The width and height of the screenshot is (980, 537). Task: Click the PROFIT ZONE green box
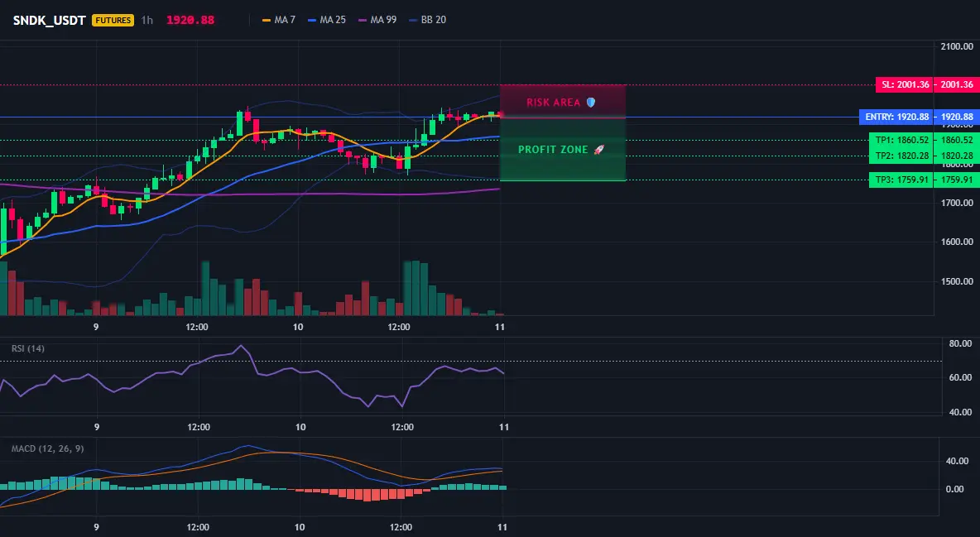pyautogui.click(x=563, y=150)
